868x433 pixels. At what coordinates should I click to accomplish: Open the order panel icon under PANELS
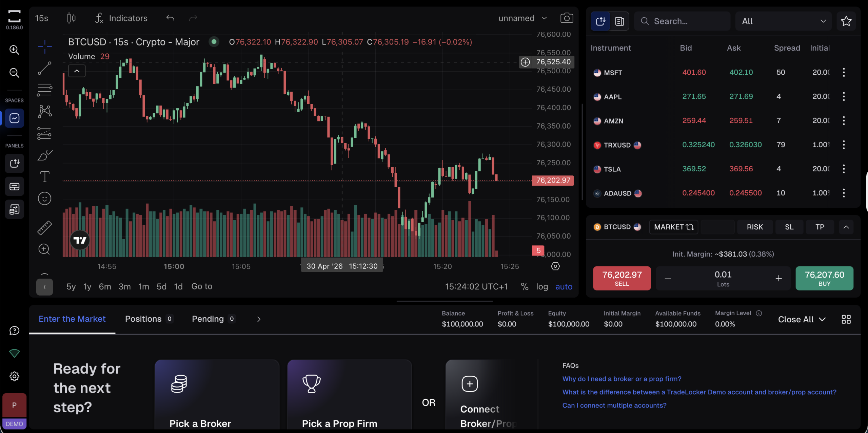(x=14, y=164)
